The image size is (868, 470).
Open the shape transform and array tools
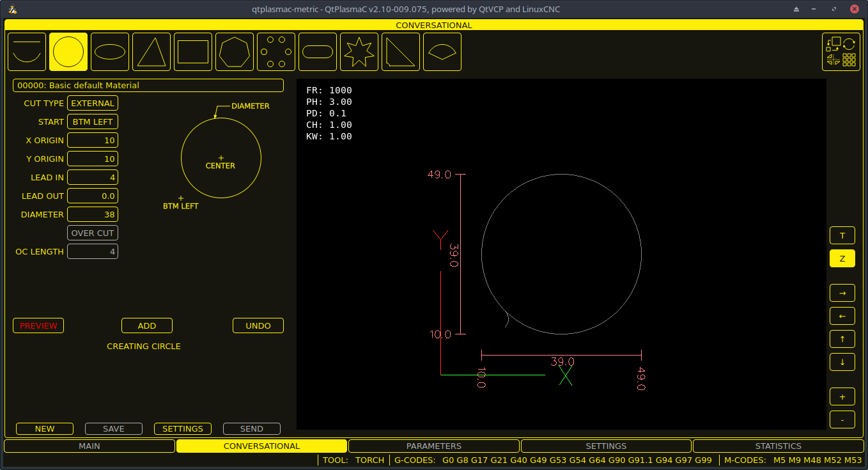coord(841,52)
